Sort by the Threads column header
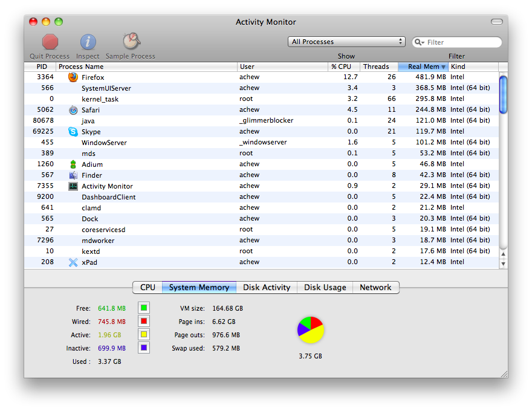Screen dimensions: 532x411 pos(379,66)
